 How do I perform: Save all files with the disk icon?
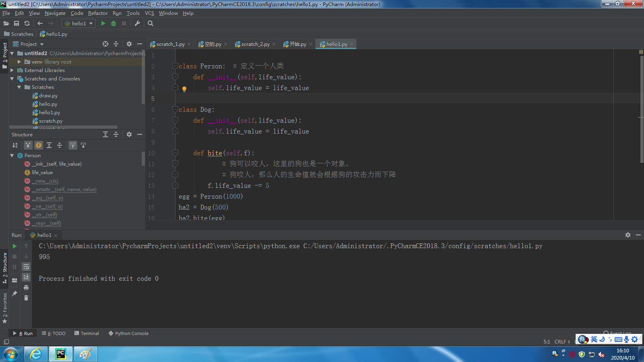pyautogui.click(x=17, y=23)
